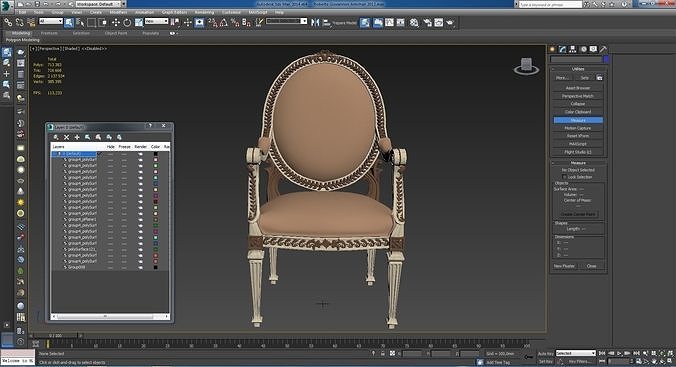Collapse the Utilities rollout header
Screen dimensions: 676x367
click(578, 69)
